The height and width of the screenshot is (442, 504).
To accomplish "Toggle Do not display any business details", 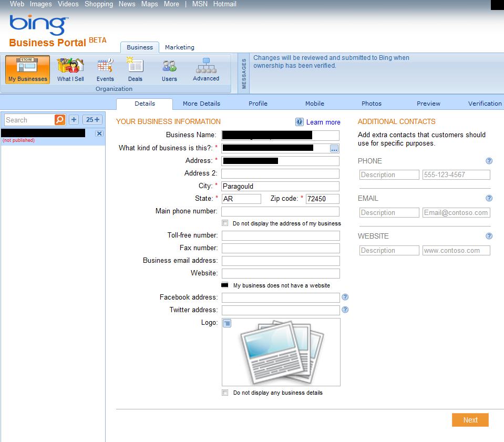I will click(225, 393).
